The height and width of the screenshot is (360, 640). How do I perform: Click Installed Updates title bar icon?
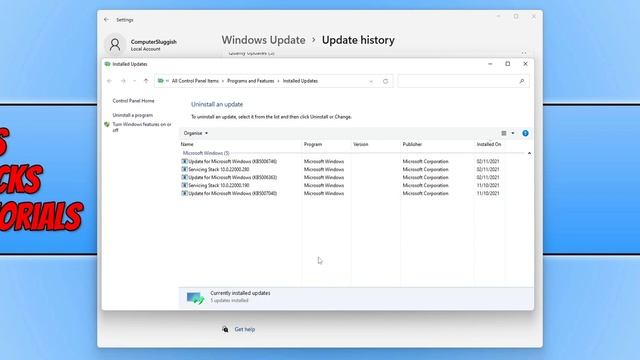coord(108,64)
